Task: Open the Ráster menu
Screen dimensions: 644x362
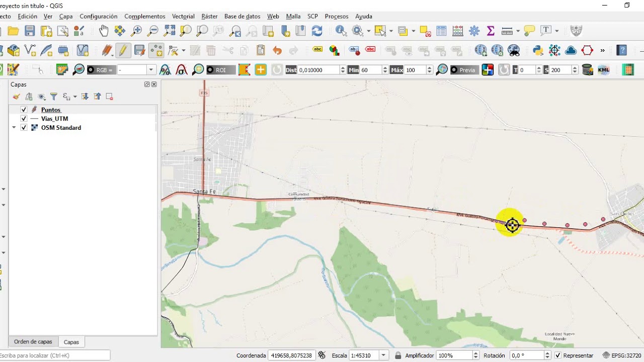Action: tap(209, 16)
